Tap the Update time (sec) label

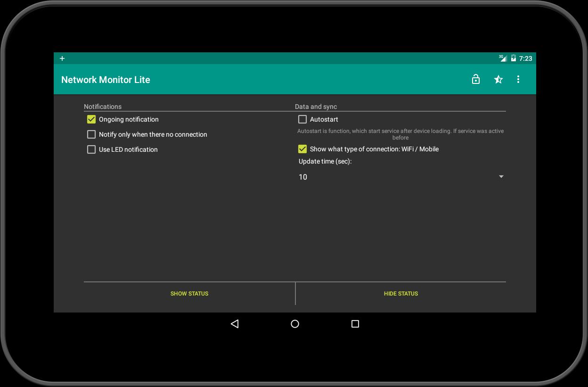point(325,161)
